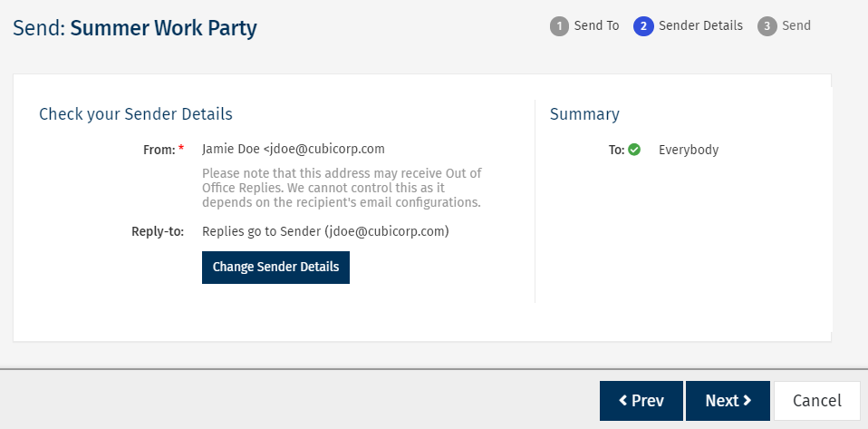868x429 pixels.
Task: Click the Jamie Doe sender address
Action: pyautogui.click(x=294, y=149)
